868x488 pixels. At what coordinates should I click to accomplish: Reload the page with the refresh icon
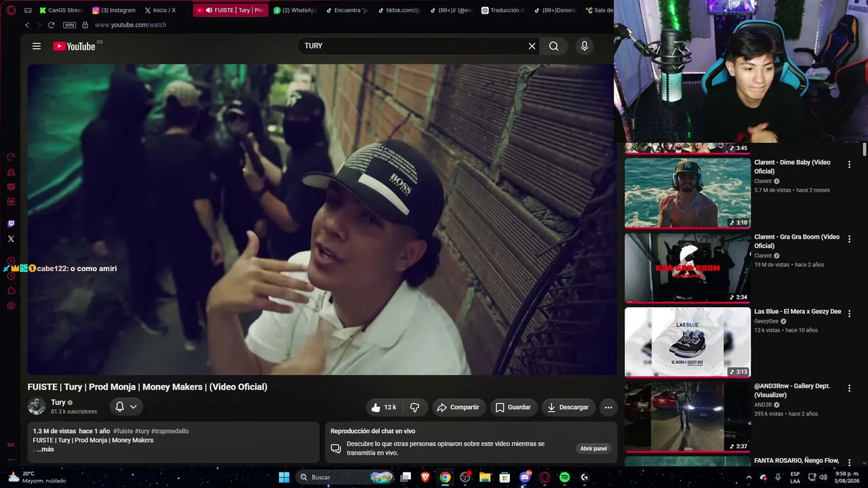click(51, 25)
